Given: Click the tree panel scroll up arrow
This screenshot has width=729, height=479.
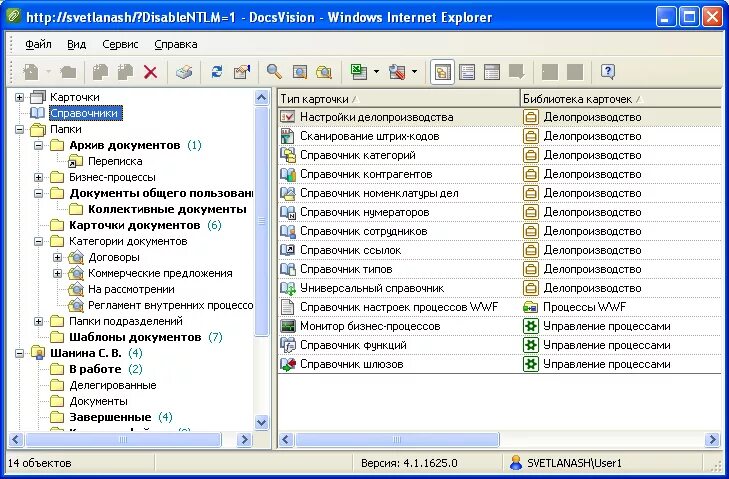Looking at the screenshot, I should tap(262, 98).
